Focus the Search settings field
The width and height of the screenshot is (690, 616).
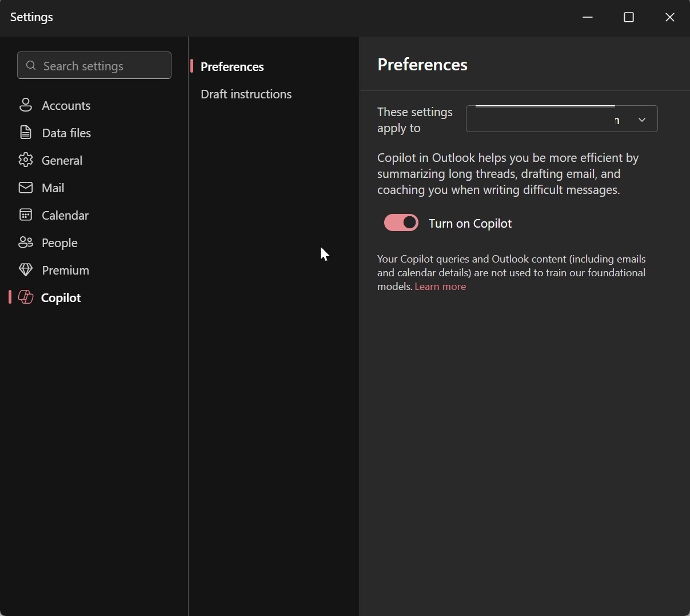coord(94,66)
